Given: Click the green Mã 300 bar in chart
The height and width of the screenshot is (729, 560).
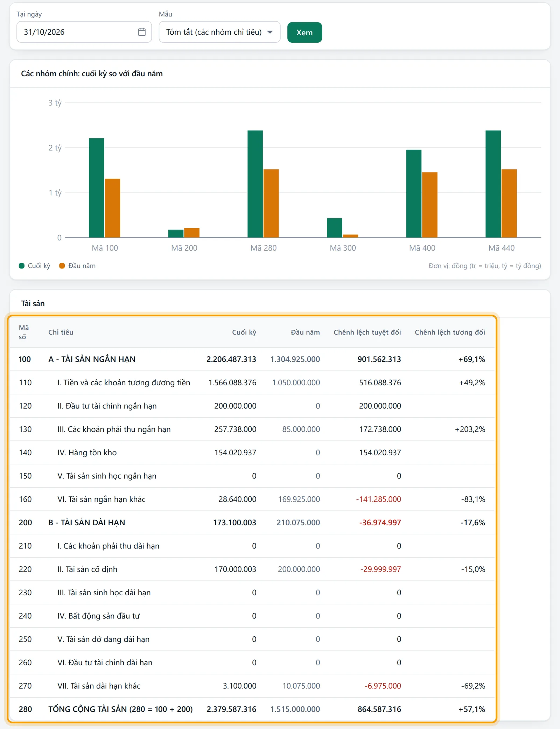Looking at the screenshot, I should click(x=335, y=228).
